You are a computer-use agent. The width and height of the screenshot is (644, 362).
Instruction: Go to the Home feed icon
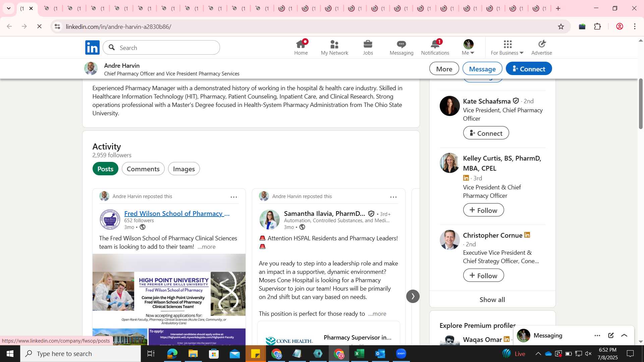[x=301, y=47]
